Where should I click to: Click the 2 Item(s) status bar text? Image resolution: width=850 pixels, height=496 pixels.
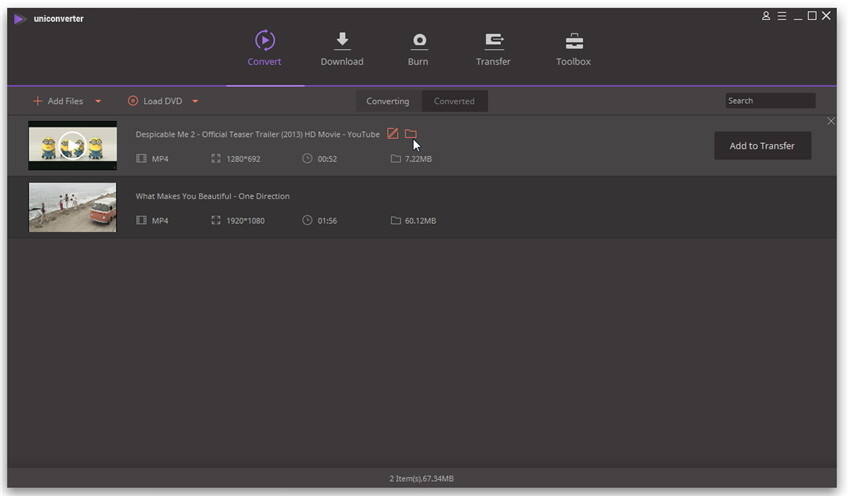point(422,479)
